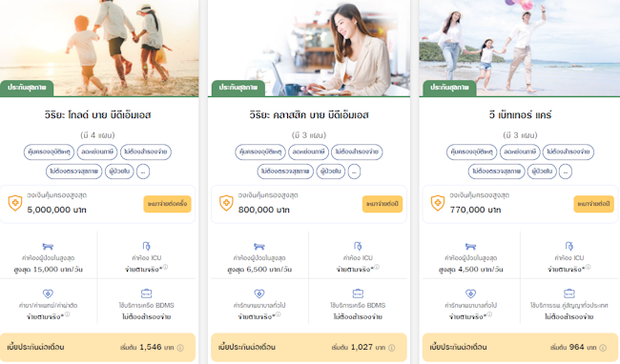Click the เบี้ยประกันต่อเดือน bar on the V Better Care card

click(x=520, y=348)
